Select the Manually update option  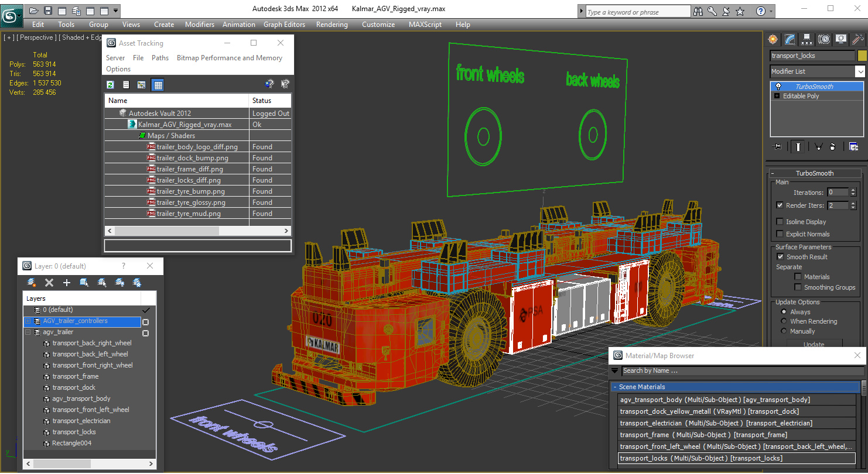(784, 331)
